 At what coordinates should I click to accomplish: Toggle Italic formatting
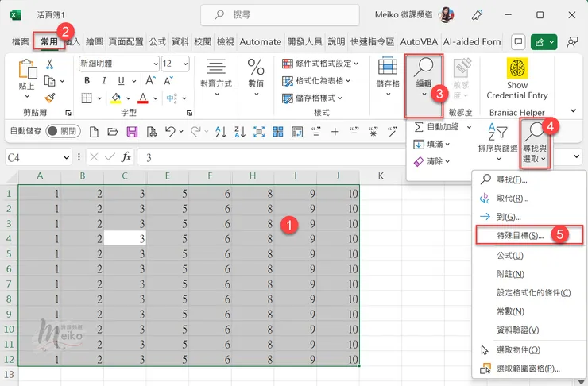[104, 80]
